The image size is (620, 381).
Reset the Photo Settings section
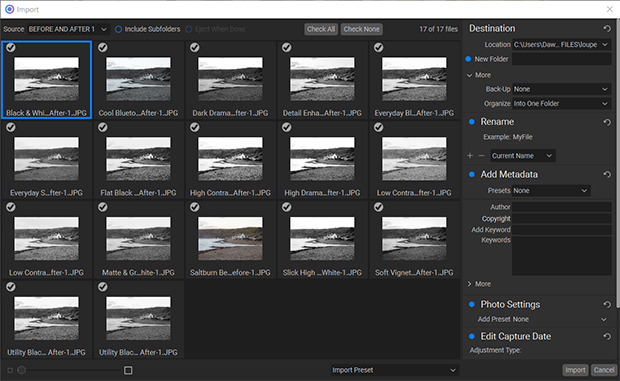tap(607, 304)
